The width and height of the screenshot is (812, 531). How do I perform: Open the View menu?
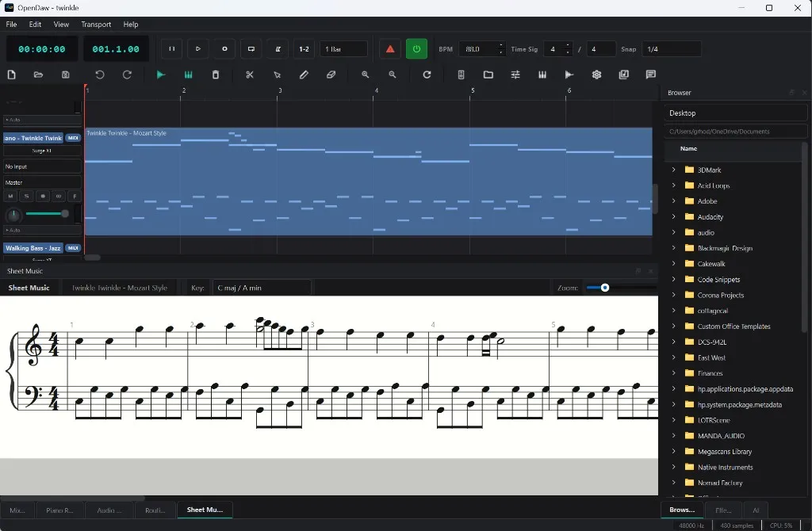(x=61, y=25)
